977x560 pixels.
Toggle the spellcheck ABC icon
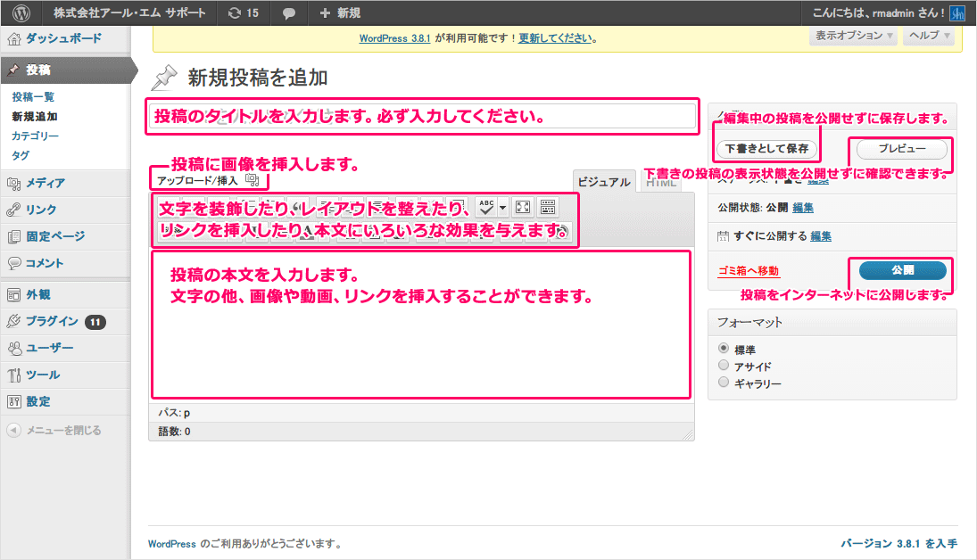pos(486,207)
